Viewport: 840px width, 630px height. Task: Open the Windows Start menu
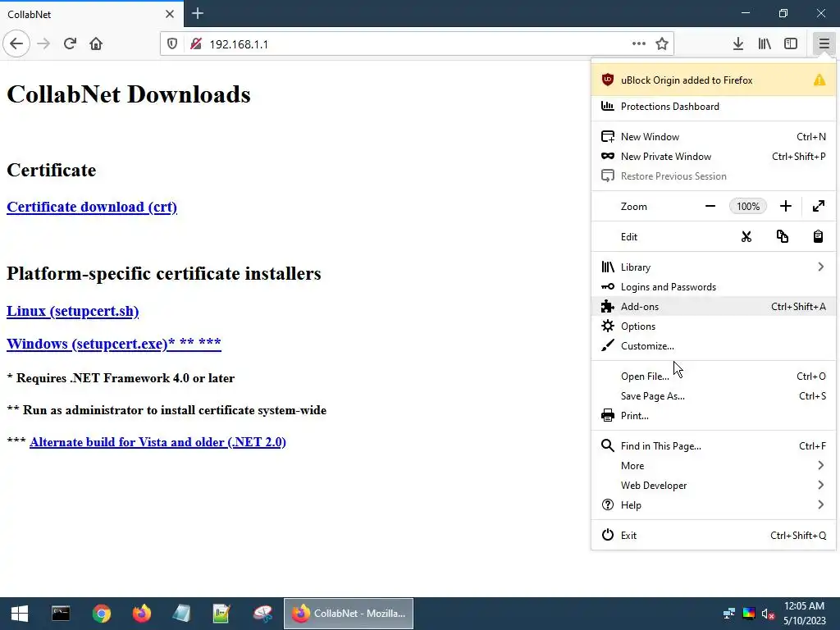pos(20,614)
